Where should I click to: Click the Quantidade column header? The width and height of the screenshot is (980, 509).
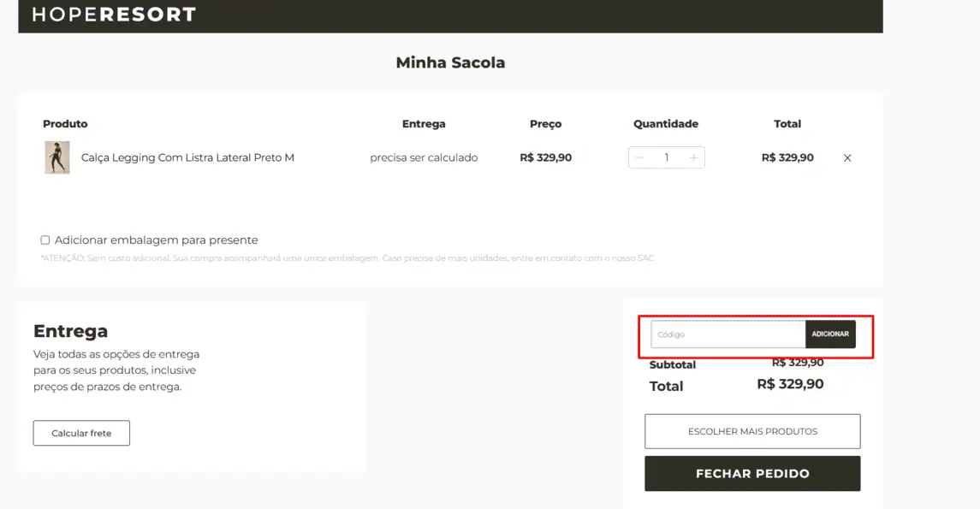coord(666,124)
